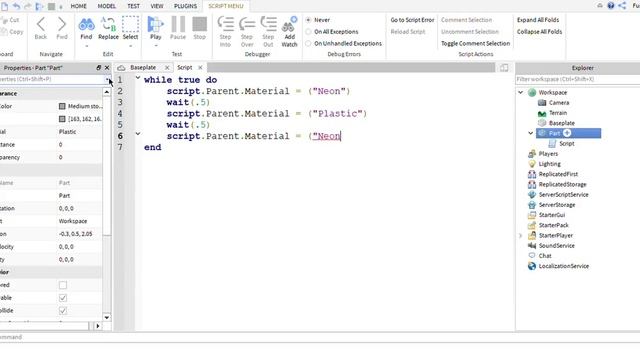Expand the StarterPlayer tree node
Image resolution: width=640 pixels, height=360 pixels.
pos(520,236)
